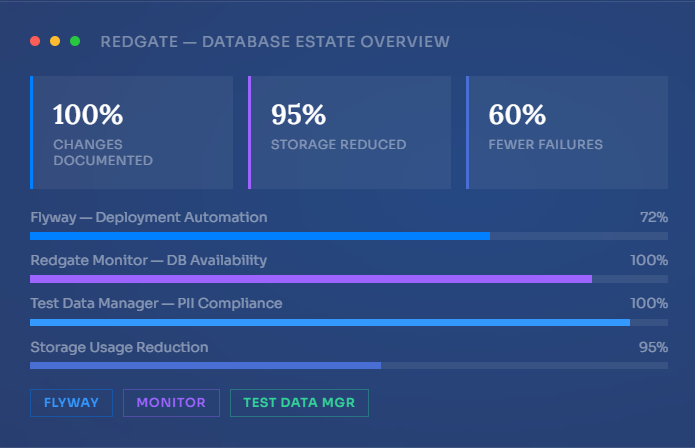Click the FLYWAY tag button

(x=71, y=403)
